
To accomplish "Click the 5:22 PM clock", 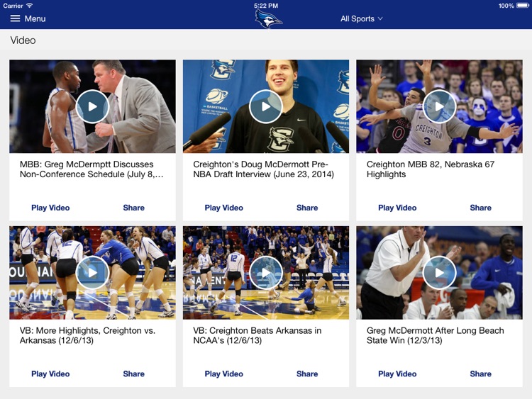I will click(x=266, y=6).
